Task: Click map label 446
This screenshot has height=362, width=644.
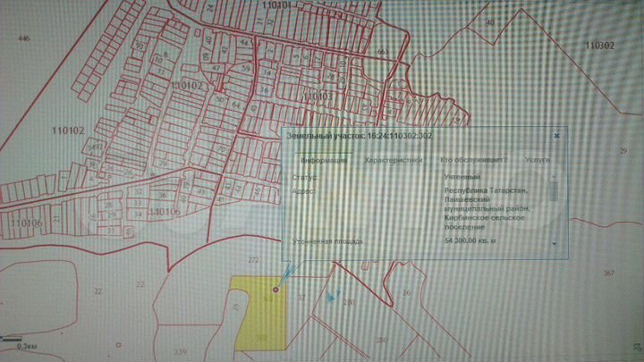Action: pos(24,38)
